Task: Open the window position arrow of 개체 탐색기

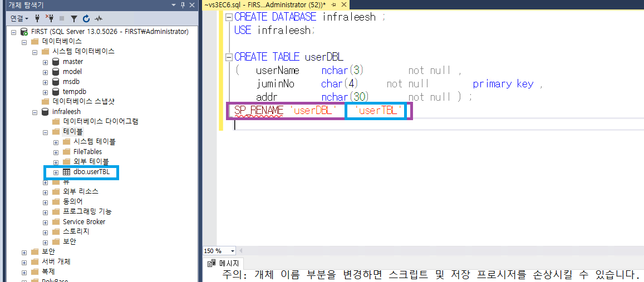Action: [174, 5]
